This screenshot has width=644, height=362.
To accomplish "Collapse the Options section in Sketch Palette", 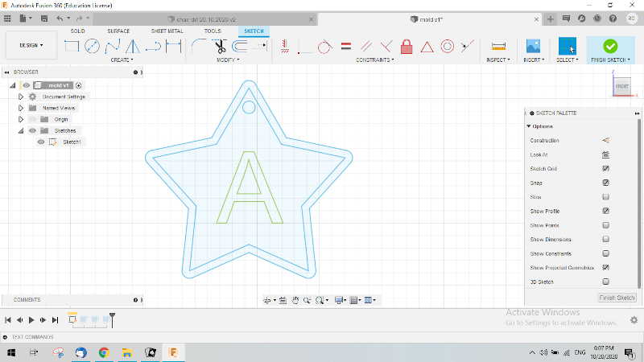I will coord(529,126).
